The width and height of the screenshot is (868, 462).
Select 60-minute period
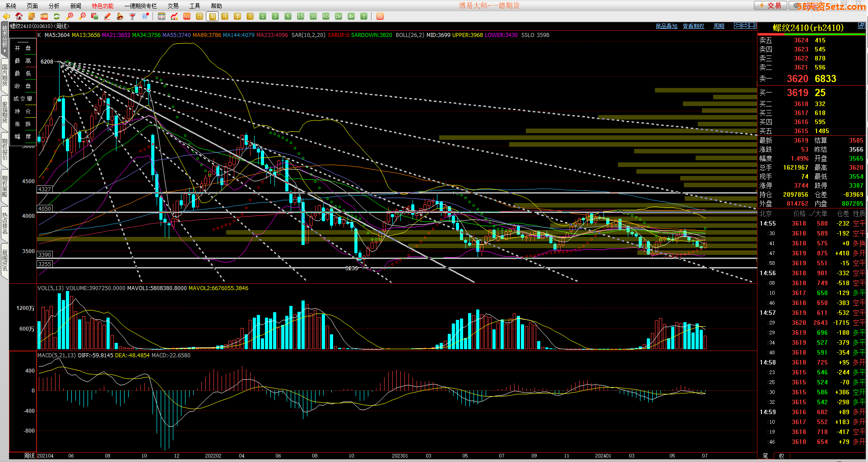pos(326,16)
